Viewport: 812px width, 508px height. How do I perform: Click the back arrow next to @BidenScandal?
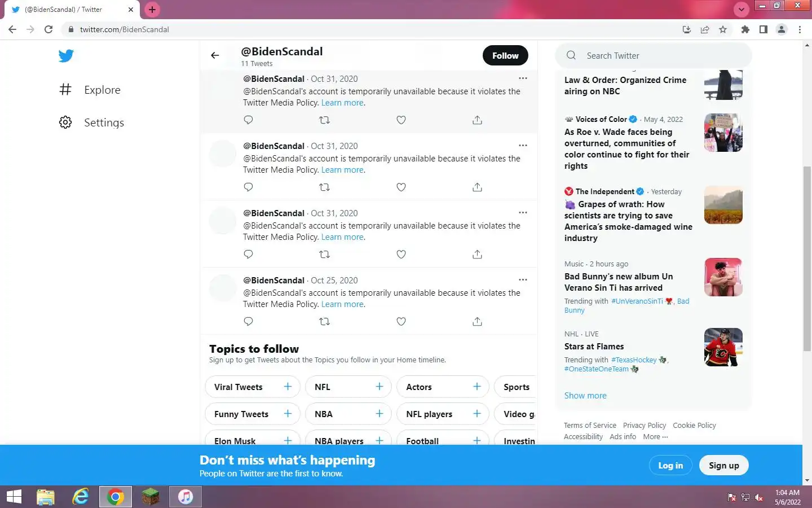[215, 55]
